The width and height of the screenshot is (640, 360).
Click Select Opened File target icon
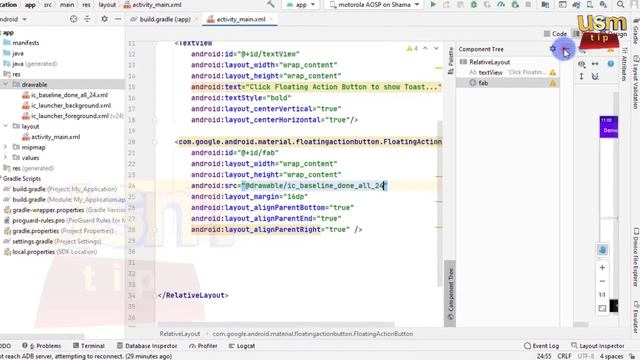tap(73, 19)
